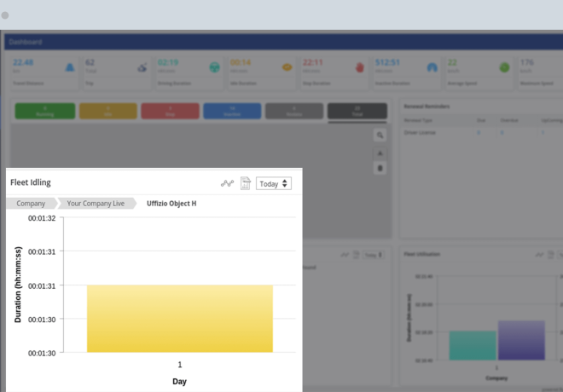Select the dark Total status tab

pyautogui.click(x=357, y=111)
